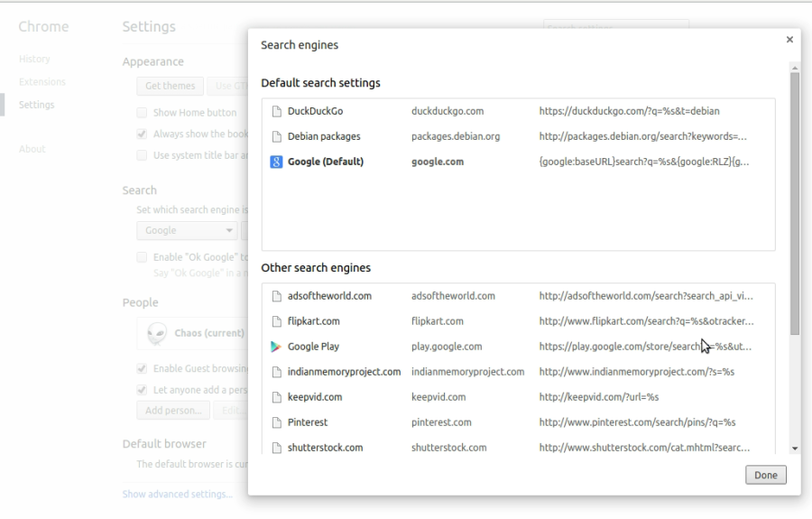
Task: Close the Search engines dialog
Action: [789, 40]
